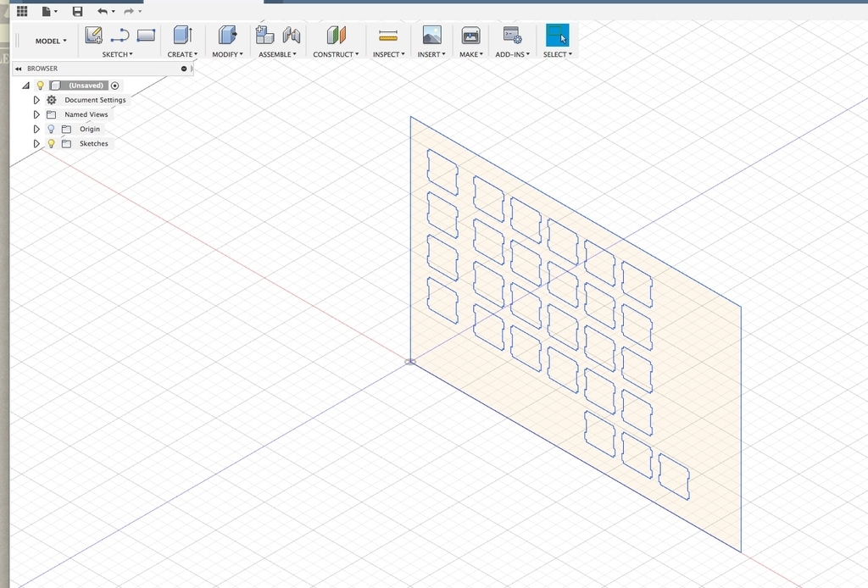This screenshot has height=588, width=868.
Task: Select the Line sketch tool
Action: point(120,36)
